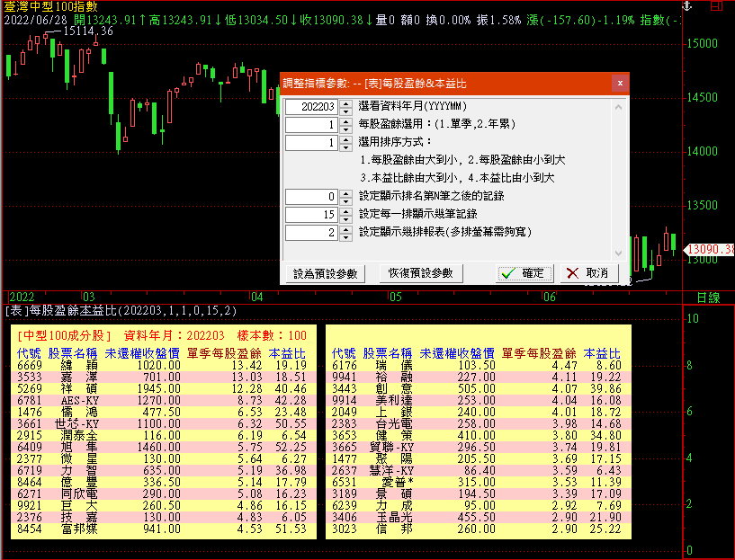Screen dimensions: 735x560
Task: Decrease the 每股盈餘選用 value with down arrow
Action: 346,129
